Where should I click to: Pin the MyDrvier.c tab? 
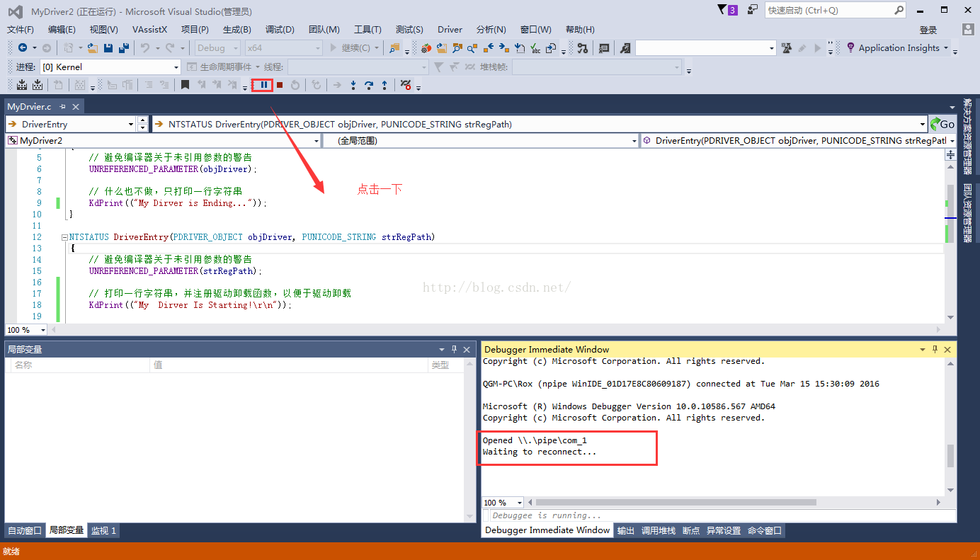click(x=62, y=107)
